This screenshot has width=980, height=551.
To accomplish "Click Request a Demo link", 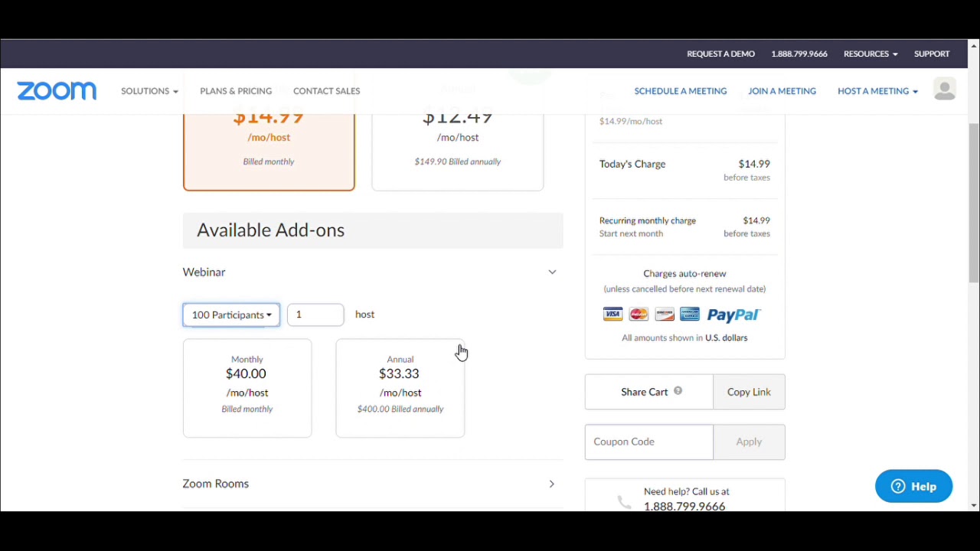I will (720, 54).
